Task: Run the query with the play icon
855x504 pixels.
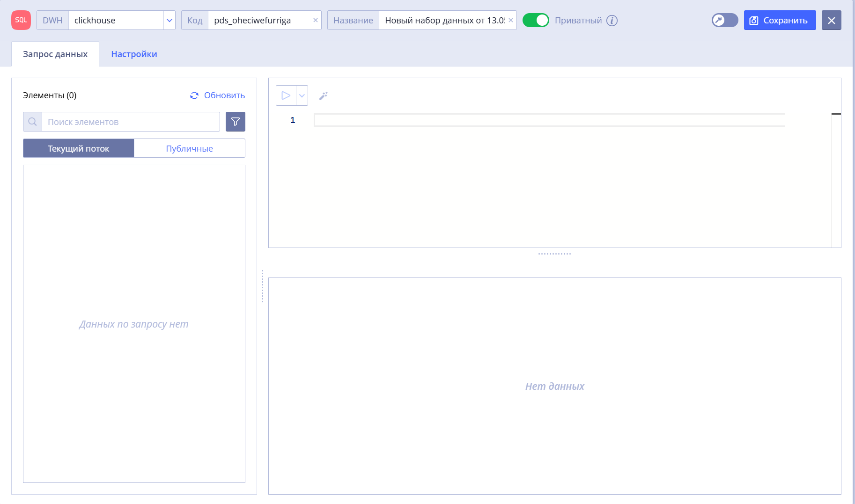Action: tap(286, 95)
